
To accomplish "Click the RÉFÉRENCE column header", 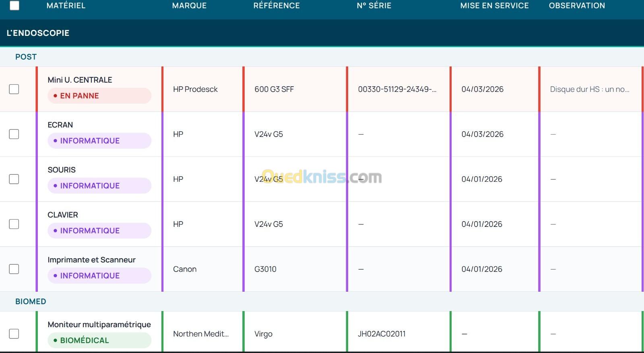I will tap(277, 6).
